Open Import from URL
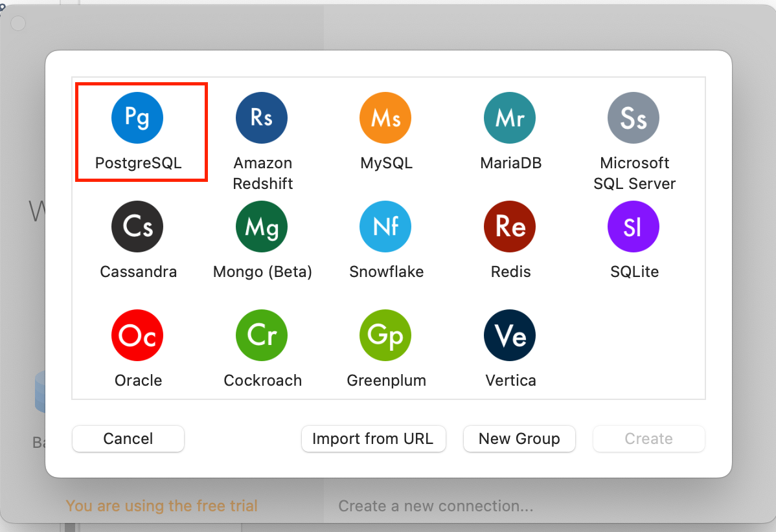 pos(373,439)
